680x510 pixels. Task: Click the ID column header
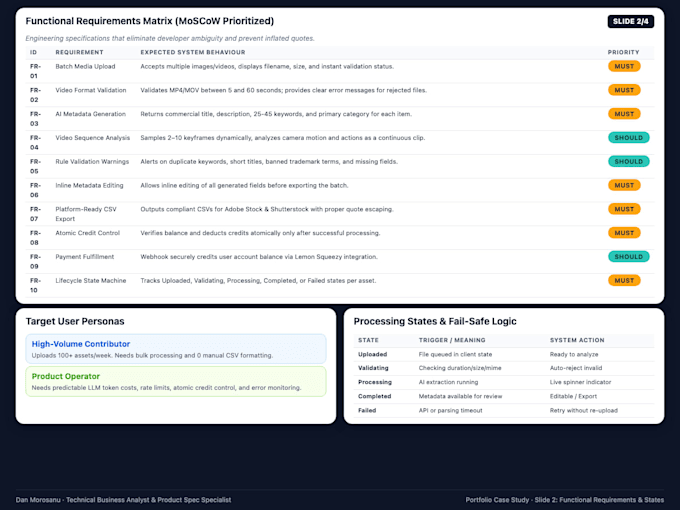pyautogui.click(x=33, y=52)
